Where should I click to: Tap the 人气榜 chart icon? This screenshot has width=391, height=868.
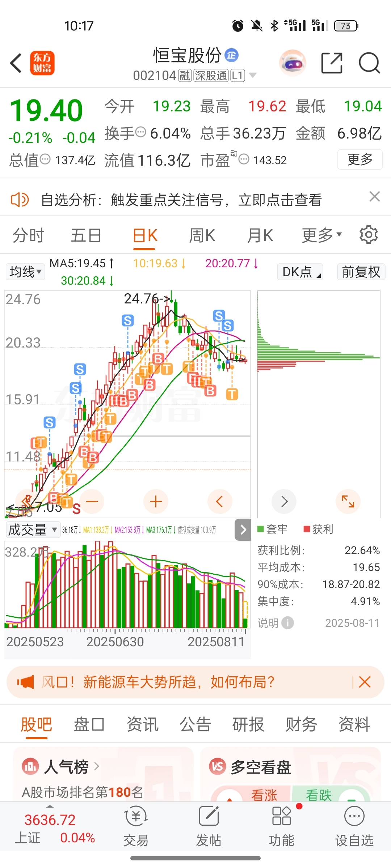coord(30,766)
